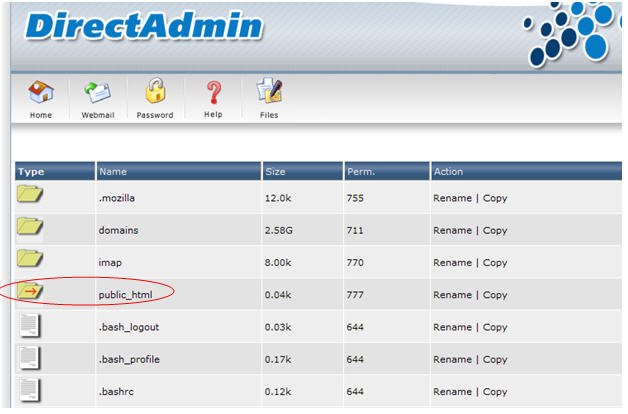The height and width of the screenshot is (414, 628).
Task: Select the 12.0k size of .mozilla
Action: point(278,198)
